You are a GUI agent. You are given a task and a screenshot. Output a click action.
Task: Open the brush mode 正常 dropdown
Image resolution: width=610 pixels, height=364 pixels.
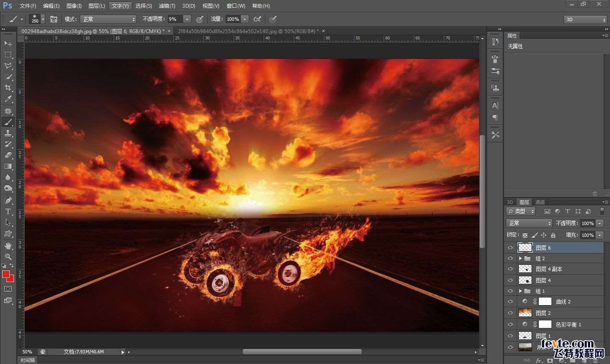click(x=109, y=19)
